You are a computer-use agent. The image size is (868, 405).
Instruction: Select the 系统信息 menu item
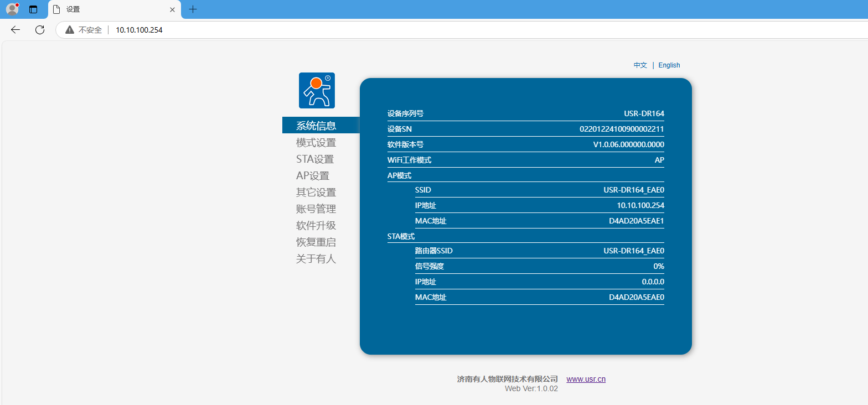point(316,126)
